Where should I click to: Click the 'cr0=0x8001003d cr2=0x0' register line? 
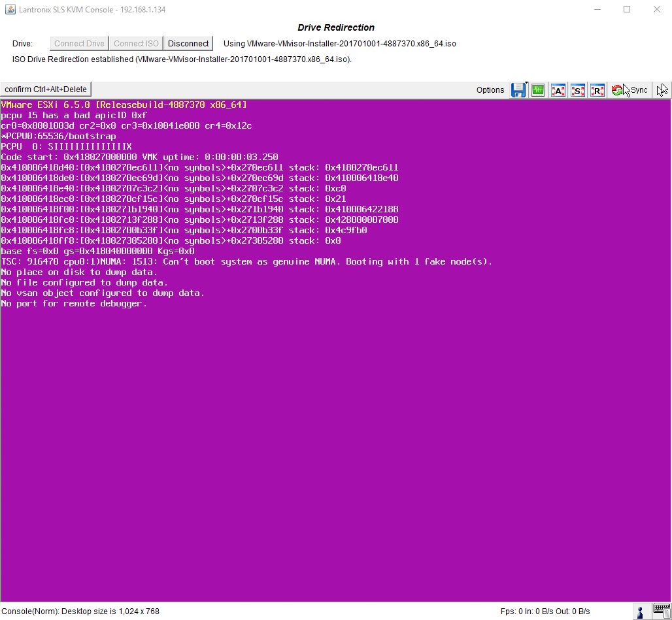pos(126,125)
